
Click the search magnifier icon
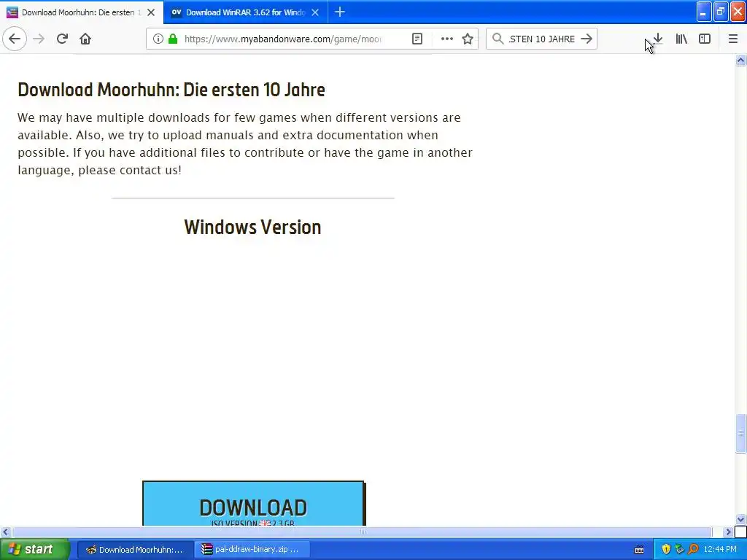[x=498, y=39]
